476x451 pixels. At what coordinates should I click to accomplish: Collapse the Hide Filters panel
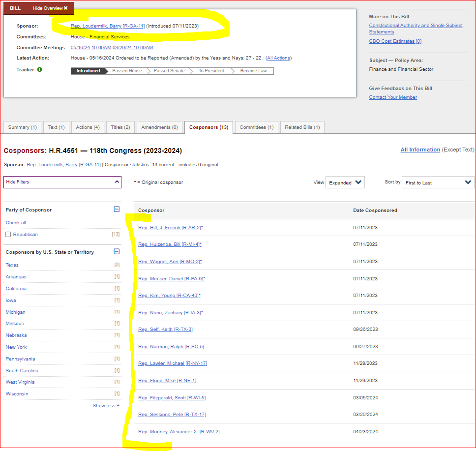[x=62, y=182]
